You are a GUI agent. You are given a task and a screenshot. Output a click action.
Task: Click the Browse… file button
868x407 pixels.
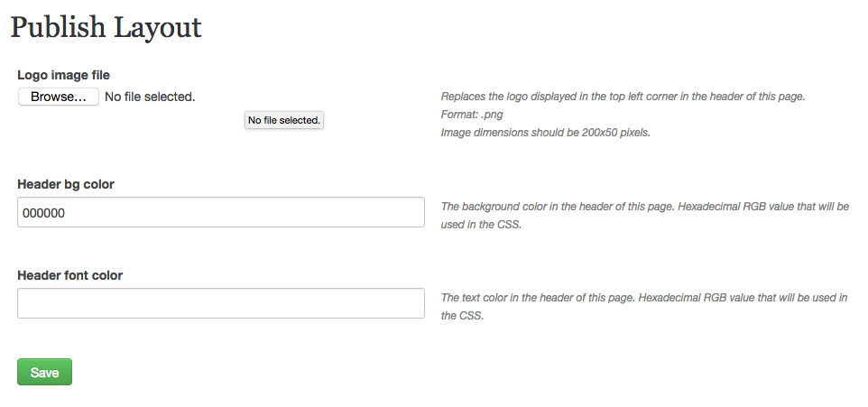click(x=58, y=97)
